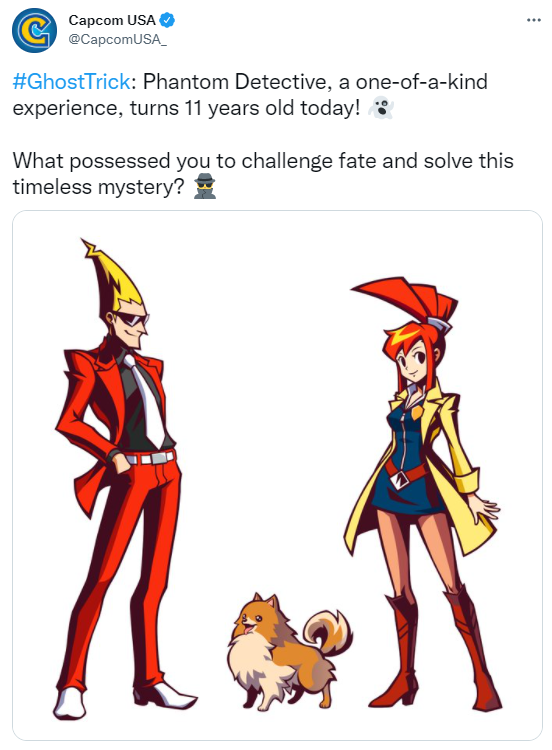Follow the #GhostTrick hashtag link
The height and width of the screenshot is (750, 552).
(x=71, y=82)
